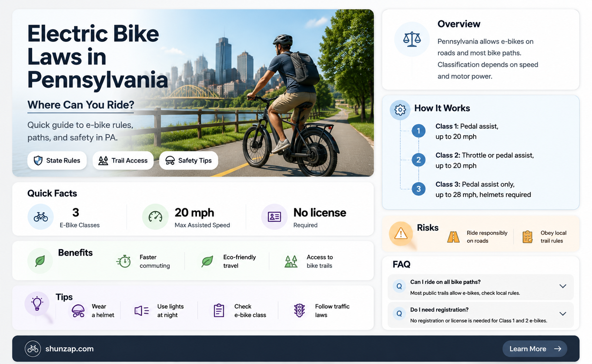The image size is (592, 364).
Task: Click the clipboard icon beside Obey local trail rules
Action: (527, 237)
